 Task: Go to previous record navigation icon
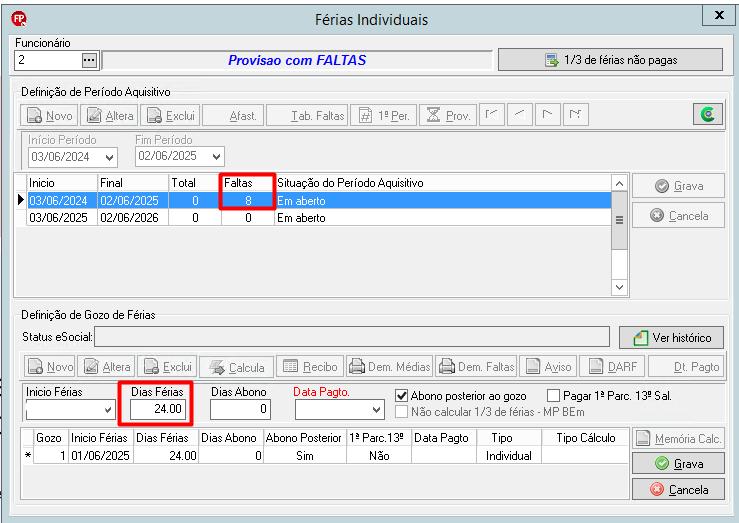[520, 114]
